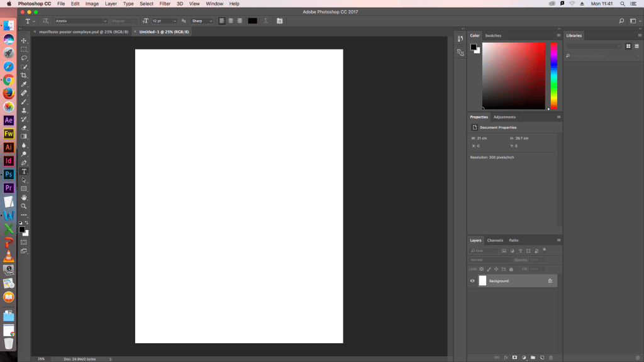Image resolution: width=644 pixels, height=362 pixels.
Task: Open the font family dropdown showing Azonix
Action: (81, 21)
